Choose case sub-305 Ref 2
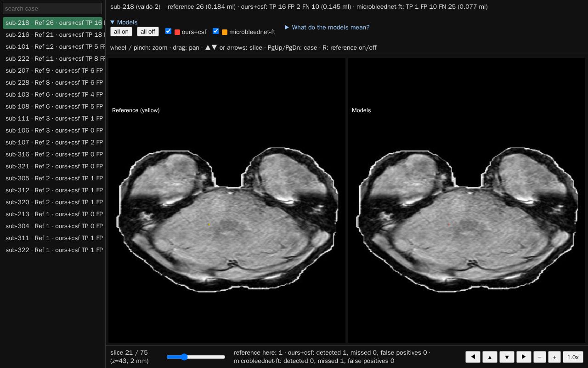This screenshot has height=368, width=588. tap(53, 178)
